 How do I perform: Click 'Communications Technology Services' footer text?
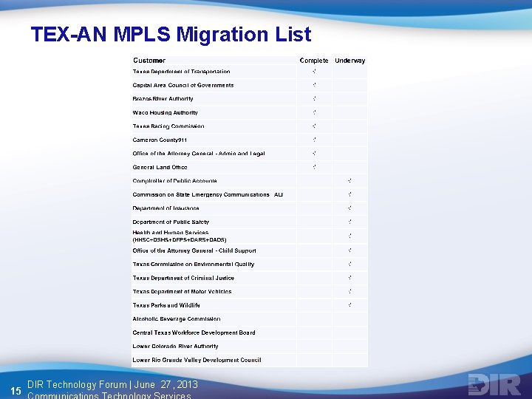[x=109, y=395]
